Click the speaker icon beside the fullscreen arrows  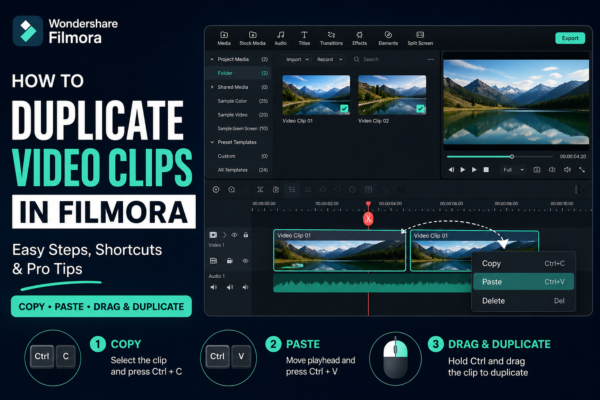[567, 170]
